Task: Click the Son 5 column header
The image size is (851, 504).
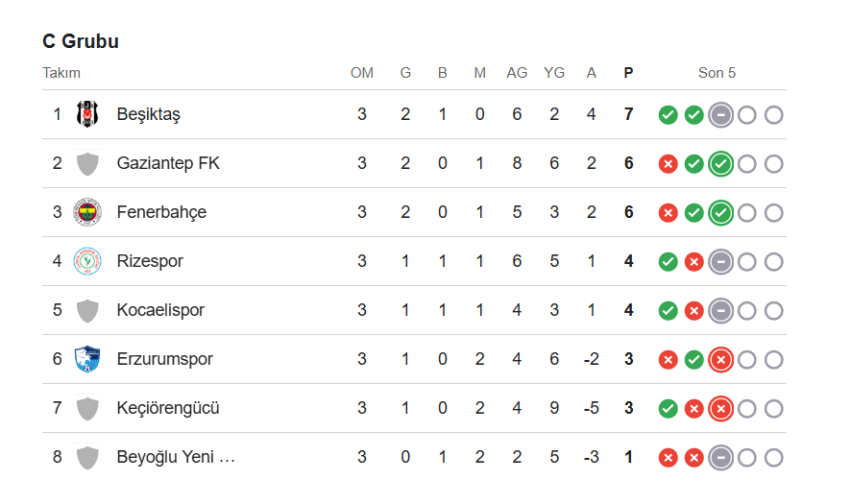Action: click(x=717, y=73)
